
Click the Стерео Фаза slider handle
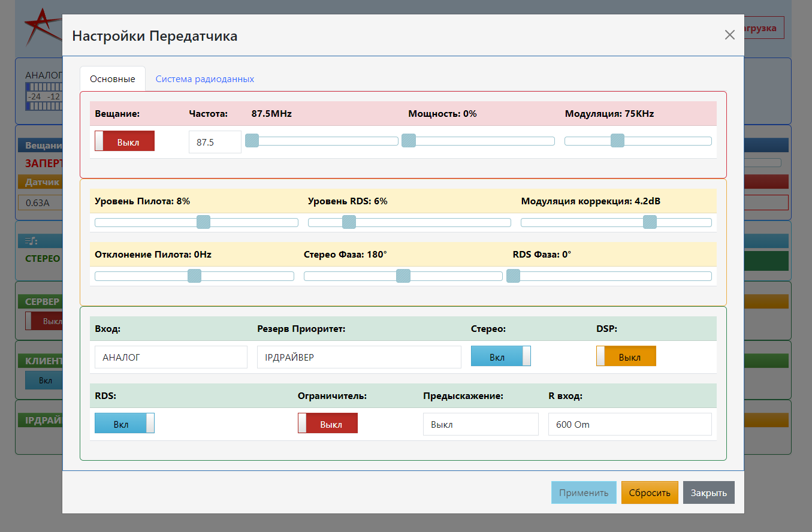pos(403,276)
